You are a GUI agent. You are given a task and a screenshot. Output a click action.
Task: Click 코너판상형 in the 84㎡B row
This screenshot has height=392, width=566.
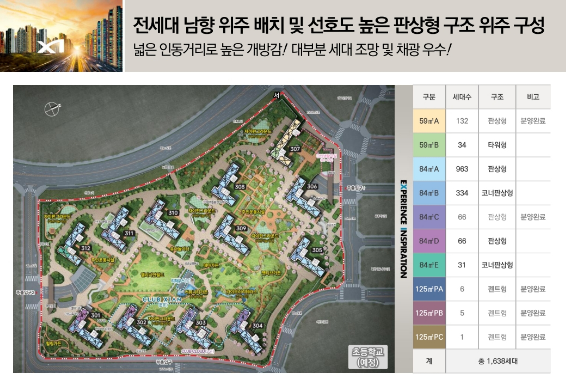[x=497, y=193]
